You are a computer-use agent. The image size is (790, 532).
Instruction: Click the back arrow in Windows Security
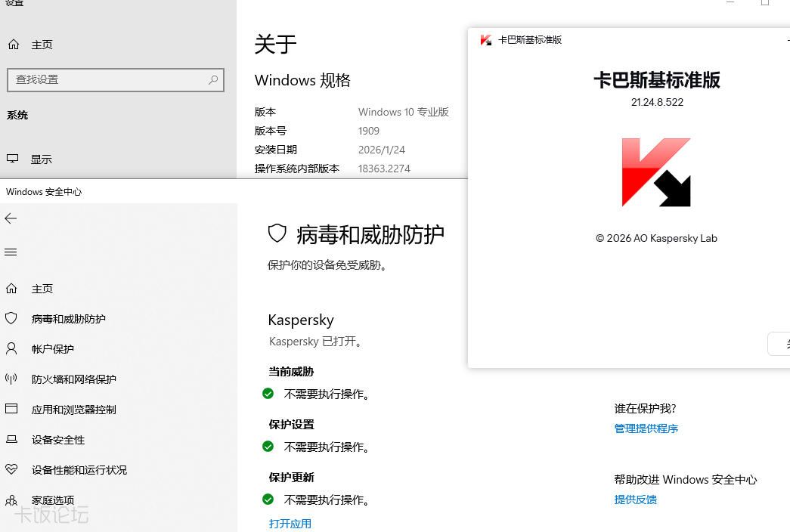(11, 218)
